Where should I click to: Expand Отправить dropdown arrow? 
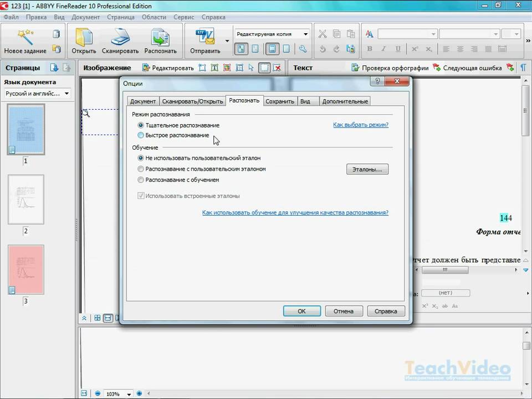click(x=227, y=41)
